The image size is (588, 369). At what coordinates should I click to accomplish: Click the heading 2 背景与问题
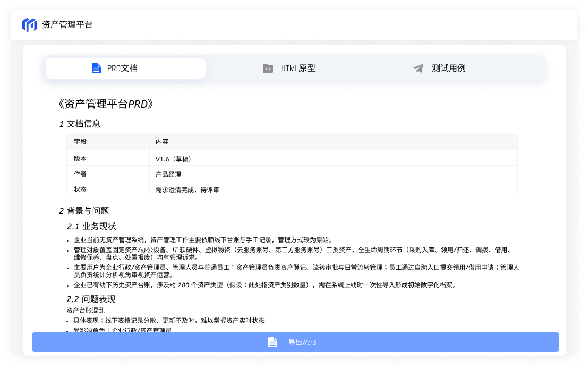[x=84, y=211]
